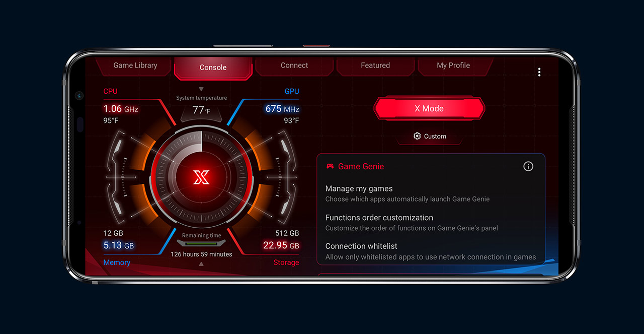Expand panel with the arrow below remaining time
This screenshot has height=334, width=644.
tap(201, 264)
